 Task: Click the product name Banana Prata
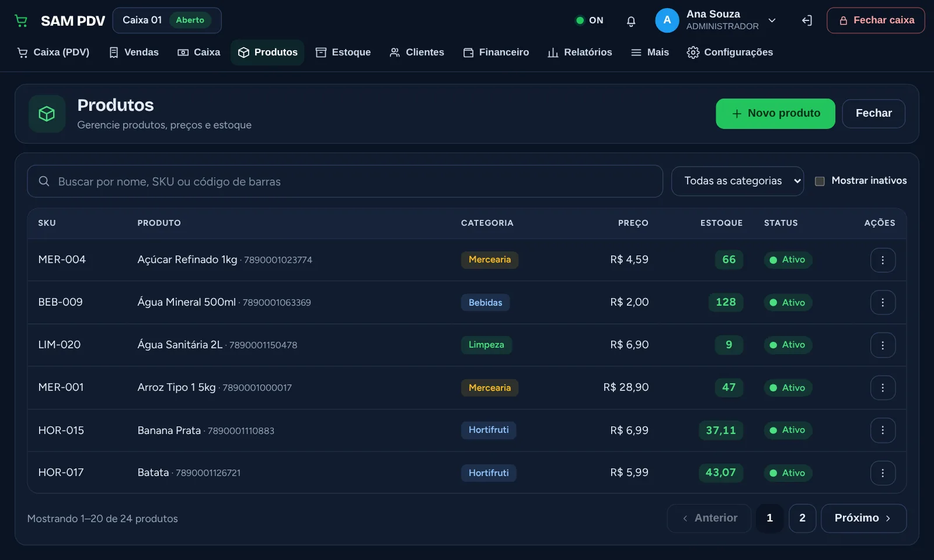tap(169, 430)
